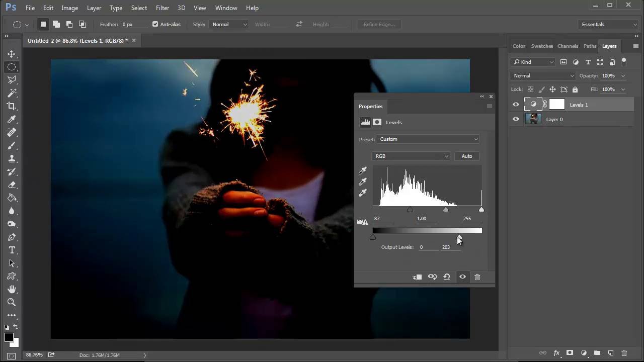Click the output white level slider handle
This screenshot has height=362, width=644.
tap(459, 237)
